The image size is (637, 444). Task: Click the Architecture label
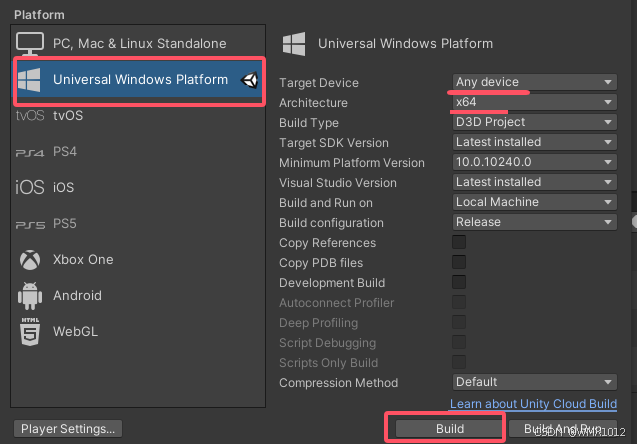coord(313,103)
